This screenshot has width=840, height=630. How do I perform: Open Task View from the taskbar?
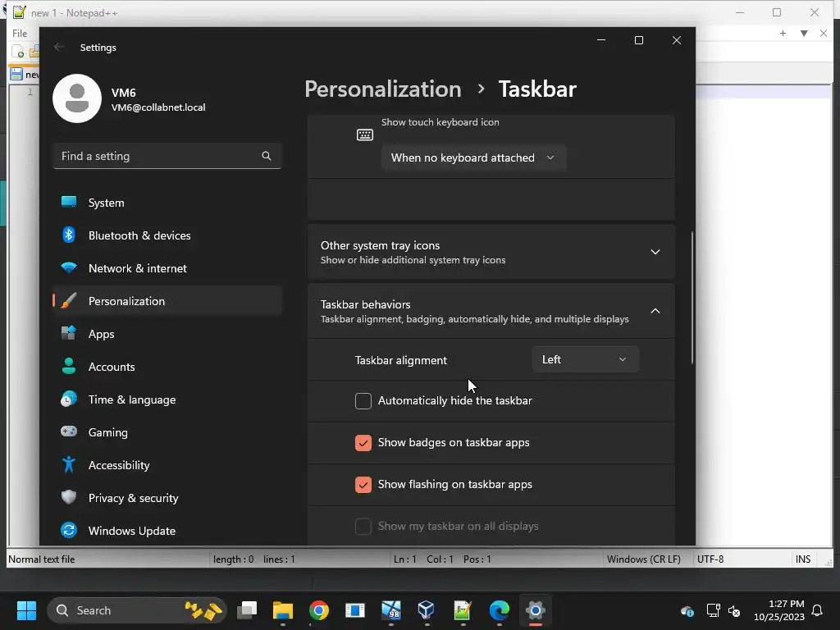(x=247, y=610)
